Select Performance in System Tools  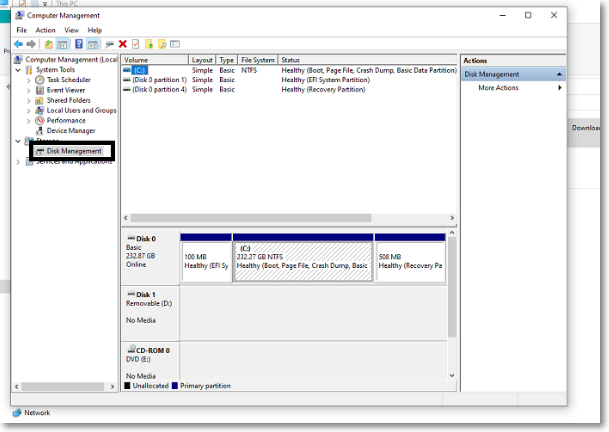(x=65, y=120)
